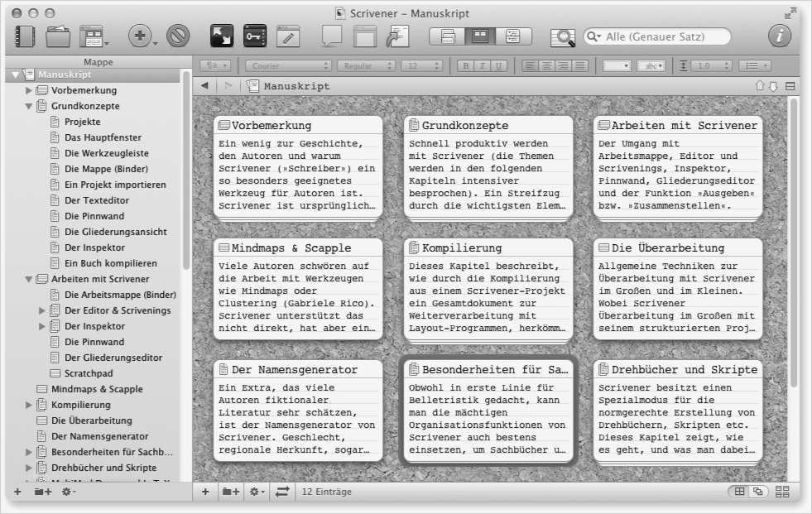Open the Courier font family dropdown
The image size is (812, 514).
[288, 66]
